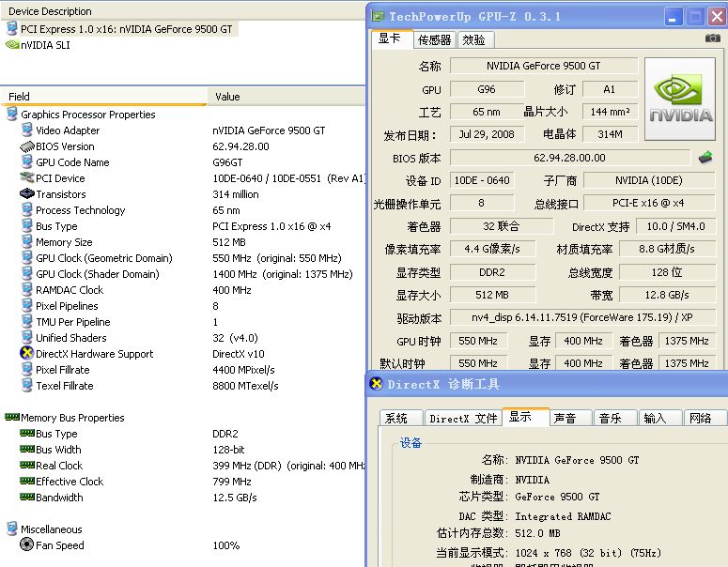
Task: Click the Unified Shaders row icon
Action: coord(27,337)
